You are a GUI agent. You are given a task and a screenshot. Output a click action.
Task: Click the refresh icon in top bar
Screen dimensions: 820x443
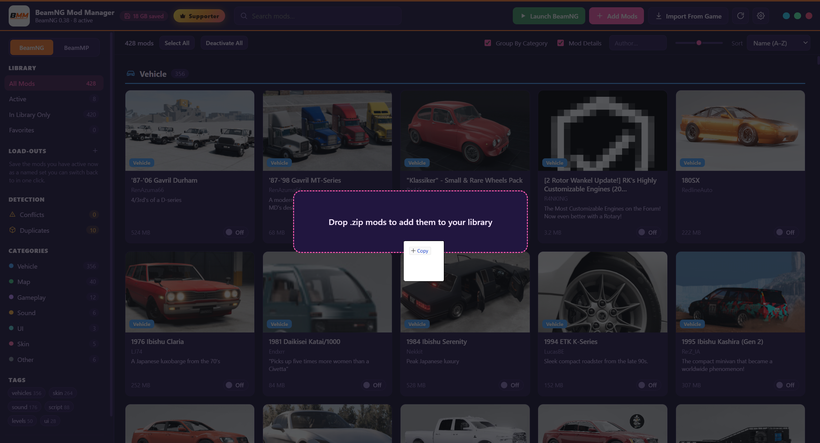pos(741,16)
